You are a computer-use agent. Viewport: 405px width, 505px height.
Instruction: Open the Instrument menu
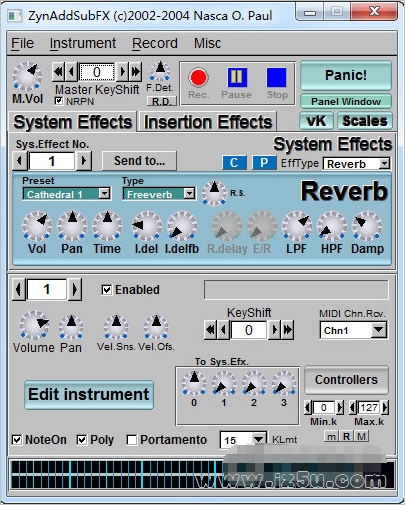83,43
